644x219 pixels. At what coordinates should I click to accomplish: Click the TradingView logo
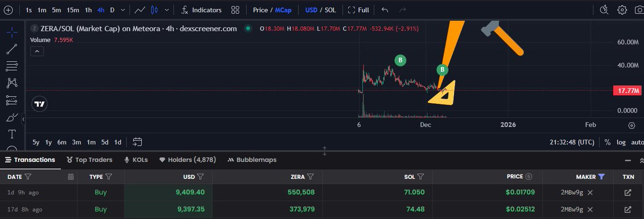pyautogui.click(x=40, y=104)
